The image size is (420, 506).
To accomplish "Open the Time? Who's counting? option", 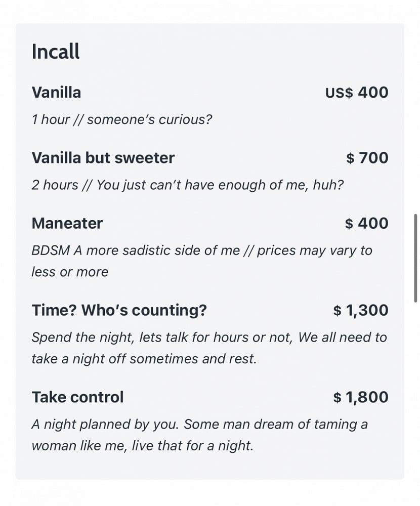I will click(119, 311).
